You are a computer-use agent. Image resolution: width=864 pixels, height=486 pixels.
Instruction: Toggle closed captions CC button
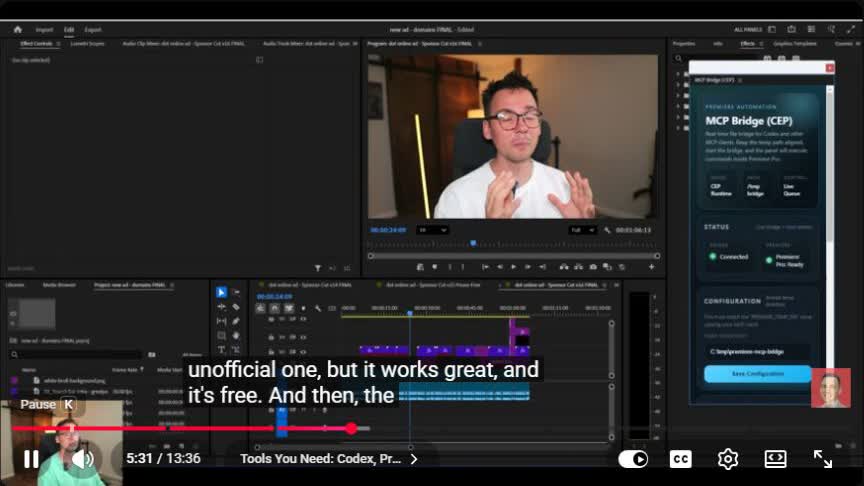point(681,459)
